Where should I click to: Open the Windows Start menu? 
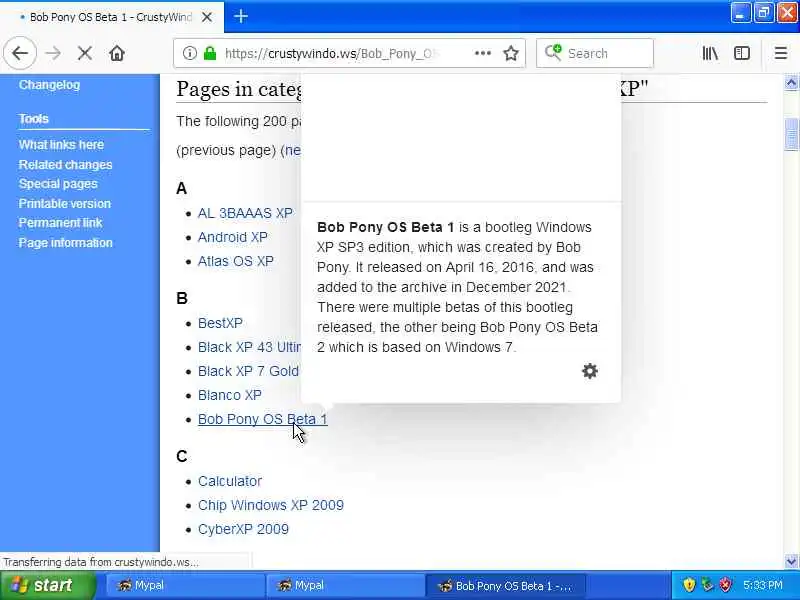point(48,585)
